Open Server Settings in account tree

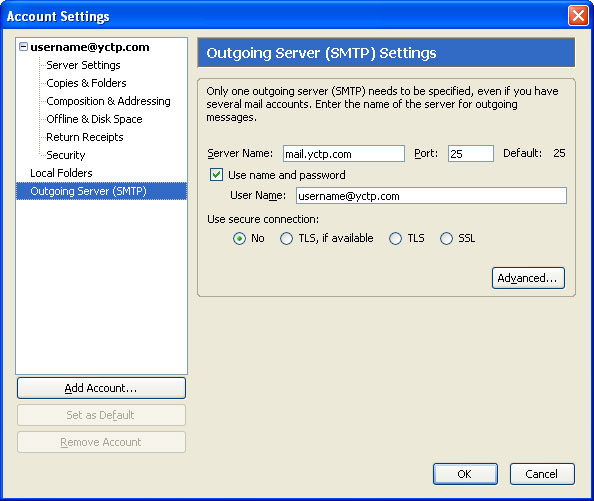click(83, 65)
